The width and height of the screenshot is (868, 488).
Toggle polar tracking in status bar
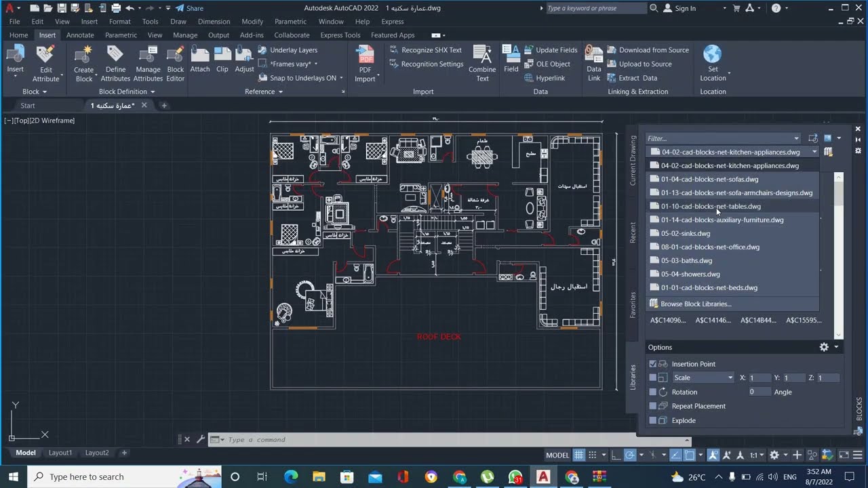630,455
